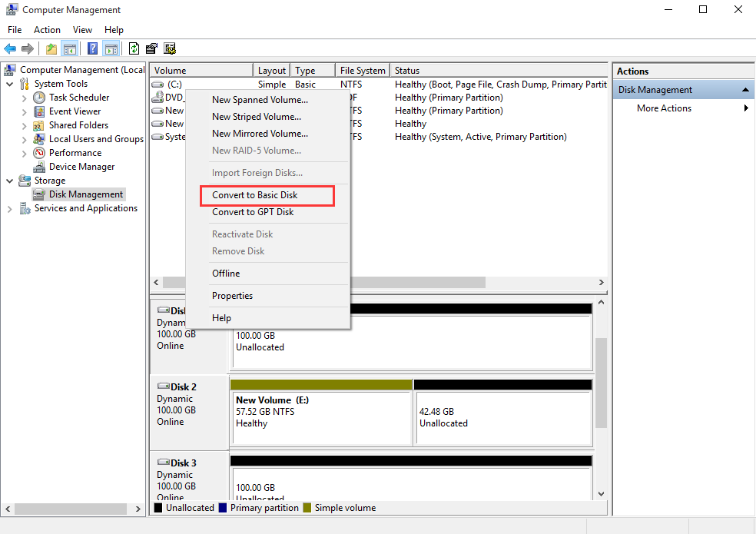Click the Properties toolbar icon
756x534 pixels.
click(x=151, y=48)
